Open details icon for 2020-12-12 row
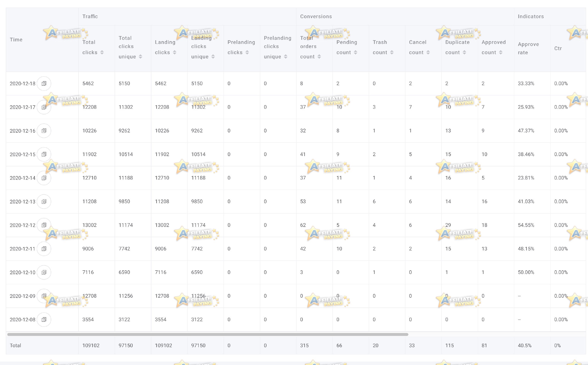588x365 pixels. point(44,225)
